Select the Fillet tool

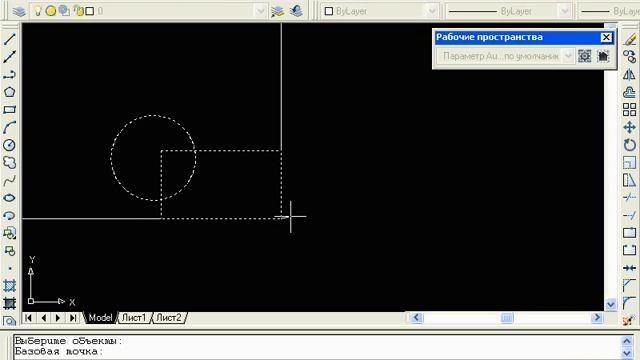coord(629,303)
